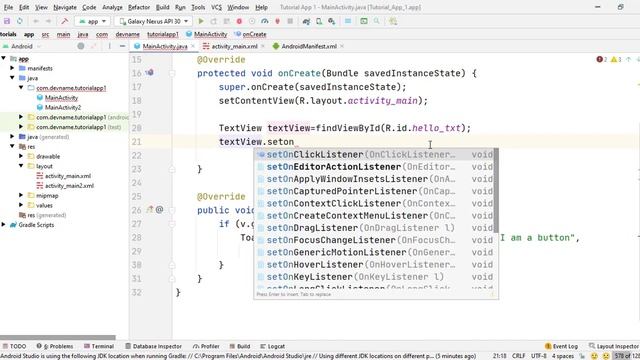
Task: Choose setOnClickListener from autocomplete list
Action: (x=373, y=155)
